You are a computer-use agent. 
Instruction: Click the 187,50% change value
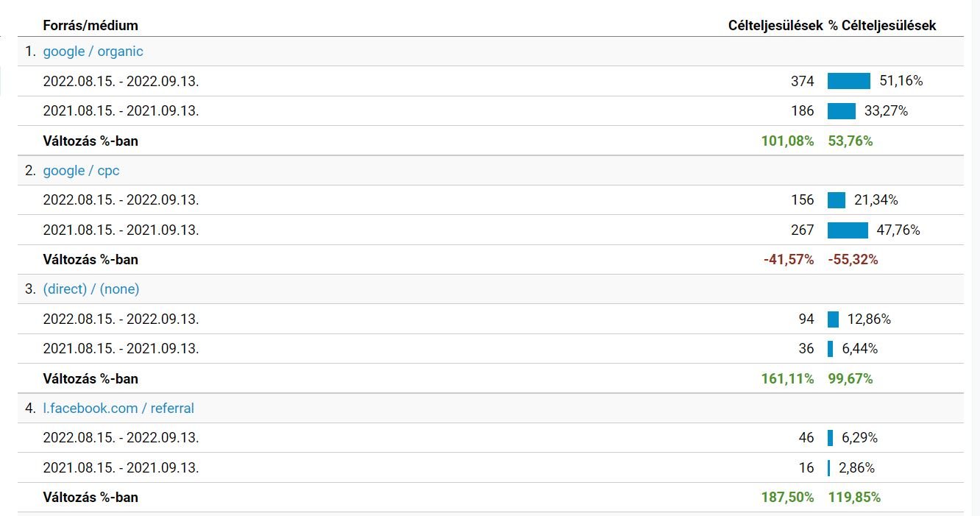point(787,498)
